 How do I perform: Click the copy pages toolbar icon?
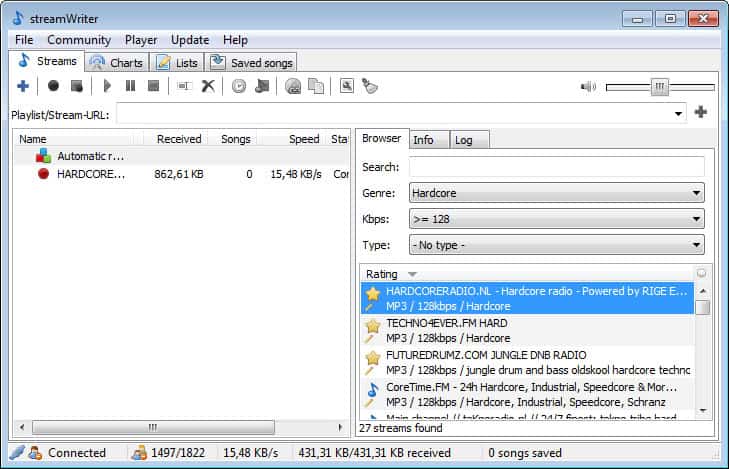pos(316,86)
